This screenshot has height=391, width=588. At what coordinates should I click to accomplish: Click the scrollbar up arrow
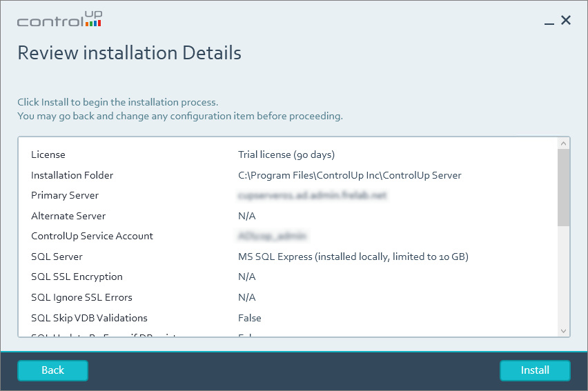pos(564,143)
